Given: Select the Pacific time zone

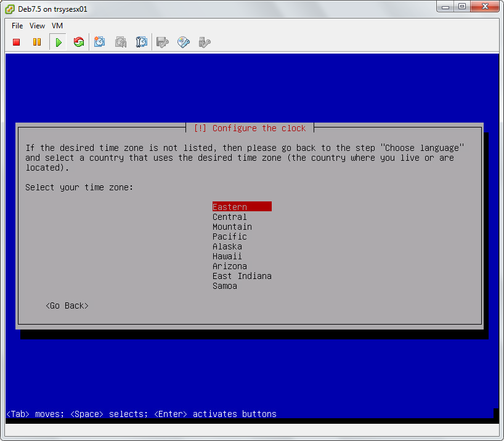Looking at the screenshot, I should 229,237.
